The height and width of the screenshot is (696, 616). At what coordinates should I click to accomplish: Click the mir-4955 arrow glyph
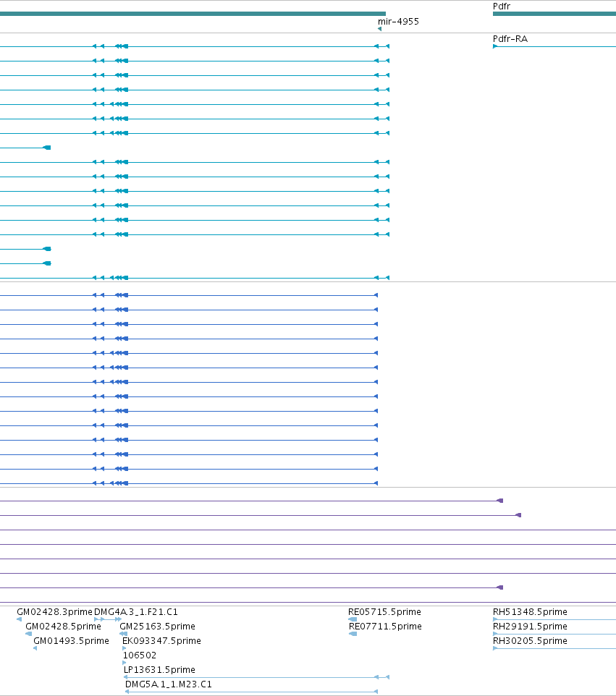(x=379, y=29)
